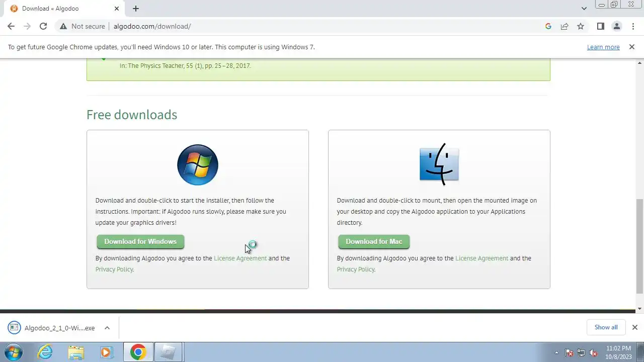Screen dimensions: 644x362
Task: Expand the download item options arrow
Action: point(107,328)
